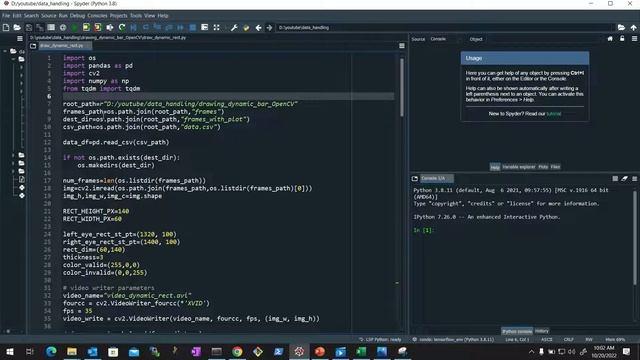
Task: Open editor pane options hamburger menu
Action: click(x=402, y=46)
